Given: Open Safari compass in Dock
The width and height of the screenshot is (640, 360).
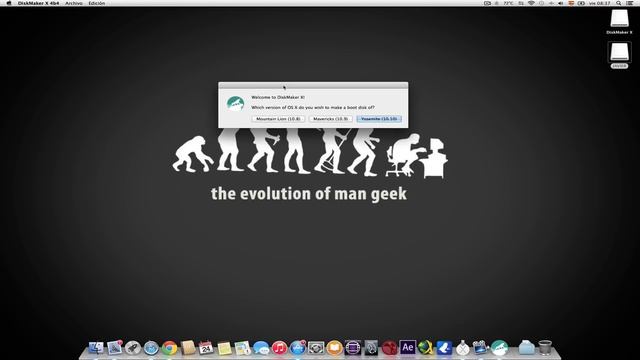Looking at the screenshot, I should (x=151, y=348).
